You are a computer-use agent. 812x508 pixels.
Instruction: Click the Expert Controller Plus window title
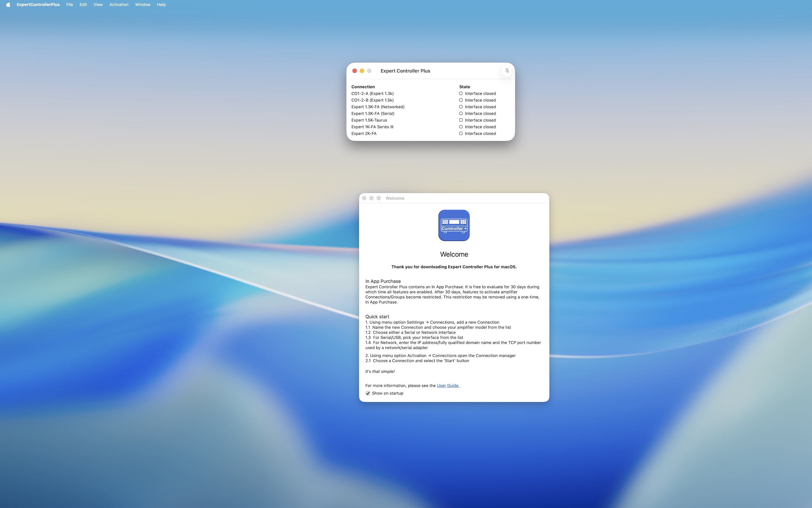tap(405, 70)
